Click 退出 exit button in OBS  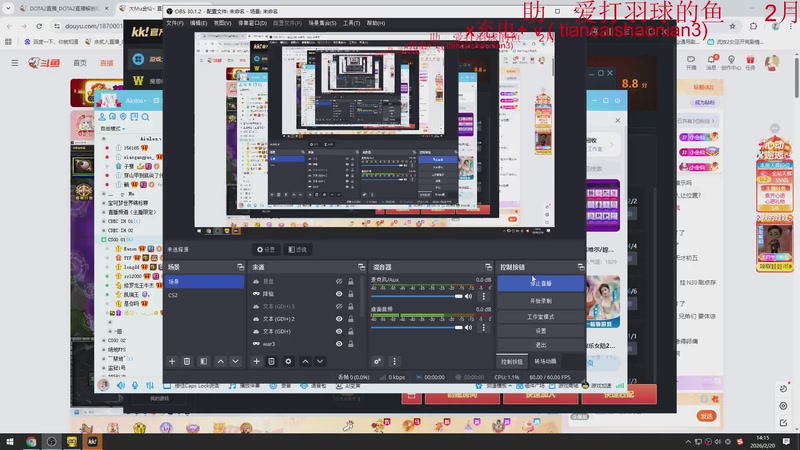[540, 345]
